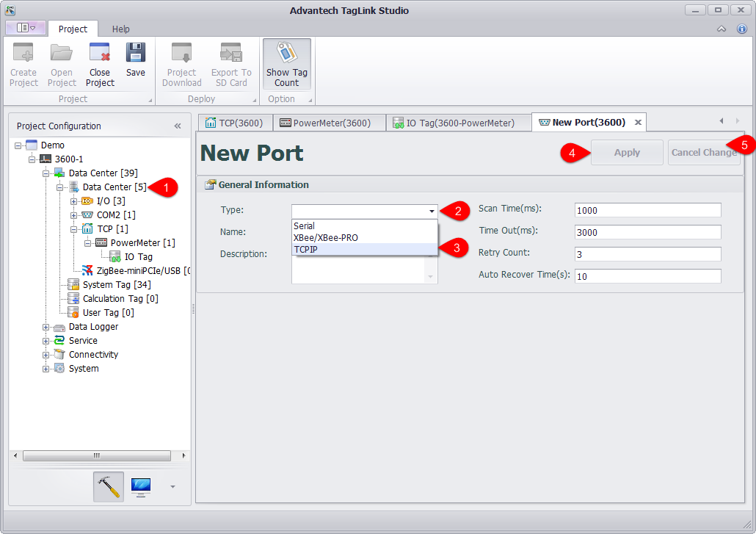Expand the COM2 tree node

pyautogui.click(x=73, y=215)
